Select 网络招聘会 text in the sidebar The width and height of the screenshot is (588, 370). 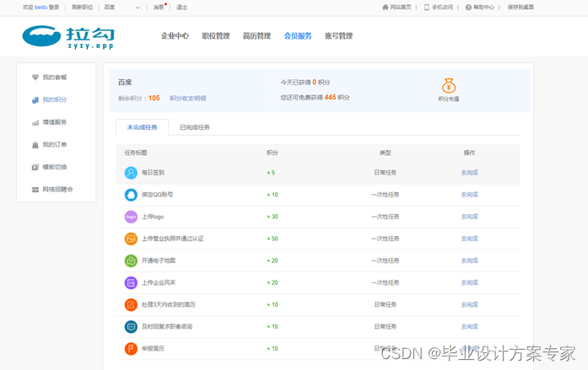[57, 190]
